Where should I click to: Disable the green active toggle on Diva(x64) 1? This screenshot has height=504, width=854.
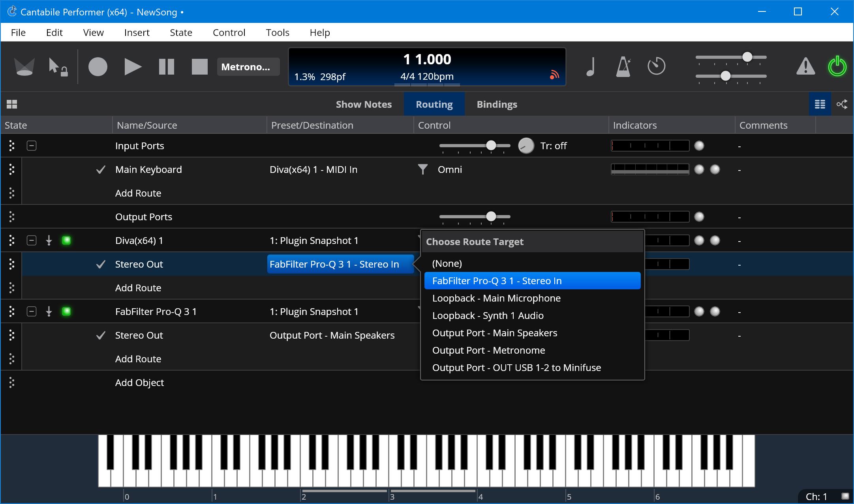point(67,240)
